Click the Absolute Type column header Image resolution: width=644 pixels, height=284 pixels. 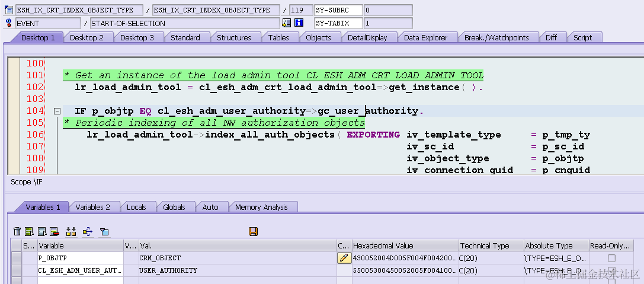point(556,246)
